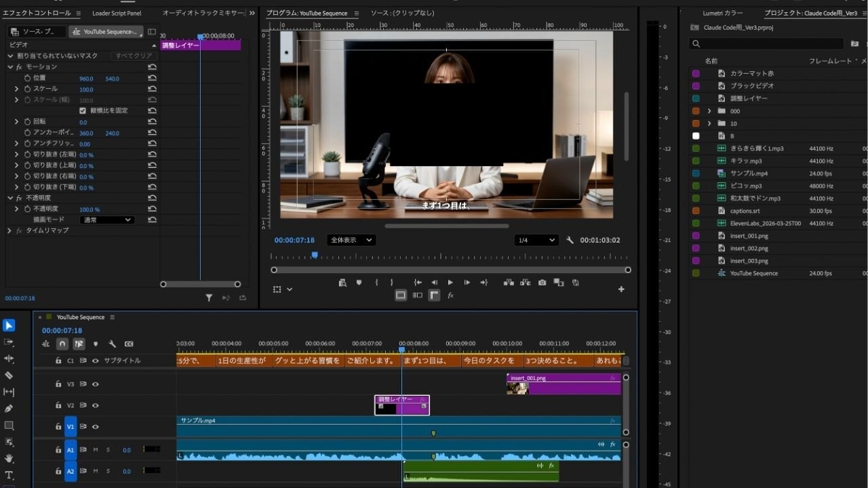Click the Program Monitor zoom scroll bar
This screenshot has height=488, width=868.
click(451, 270)
